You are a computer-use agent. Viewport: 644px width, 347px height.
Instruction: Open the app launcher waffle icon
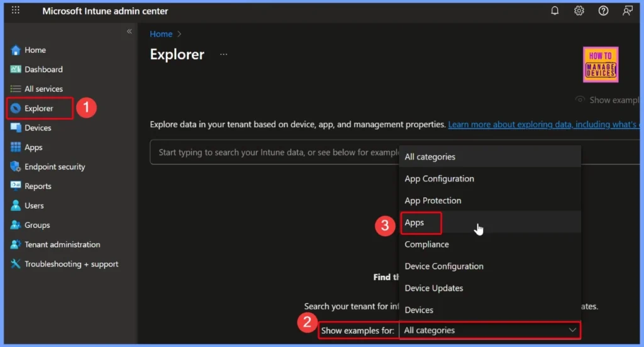pyautogui.click(x=16, y=10)
